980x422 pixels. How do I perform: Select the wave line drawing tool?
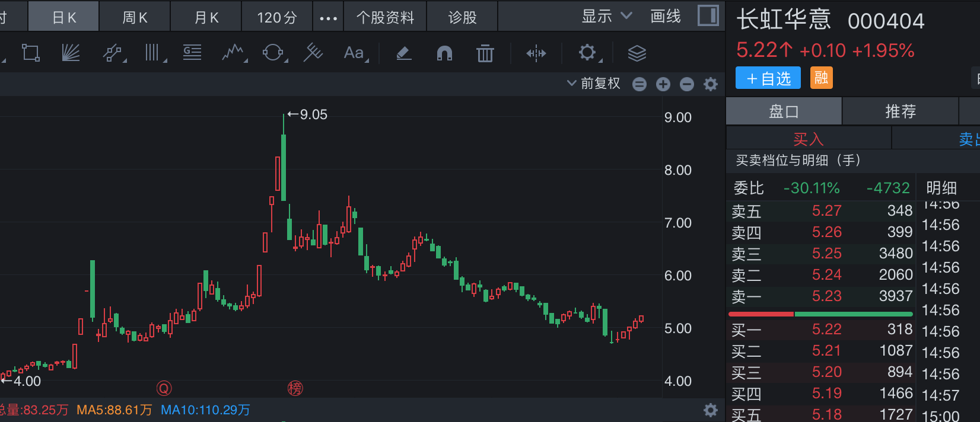tap(233, 53)
